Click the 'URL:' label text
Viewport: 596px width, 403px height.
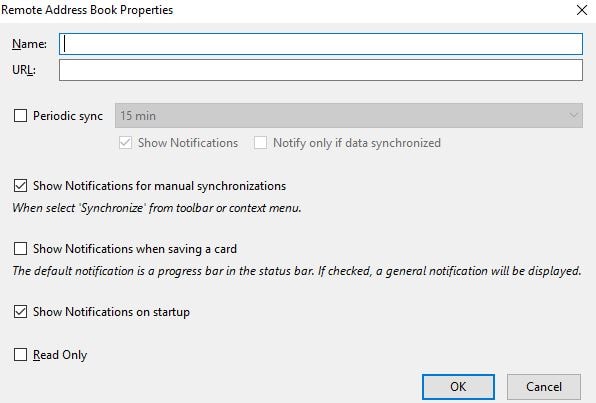24,70
